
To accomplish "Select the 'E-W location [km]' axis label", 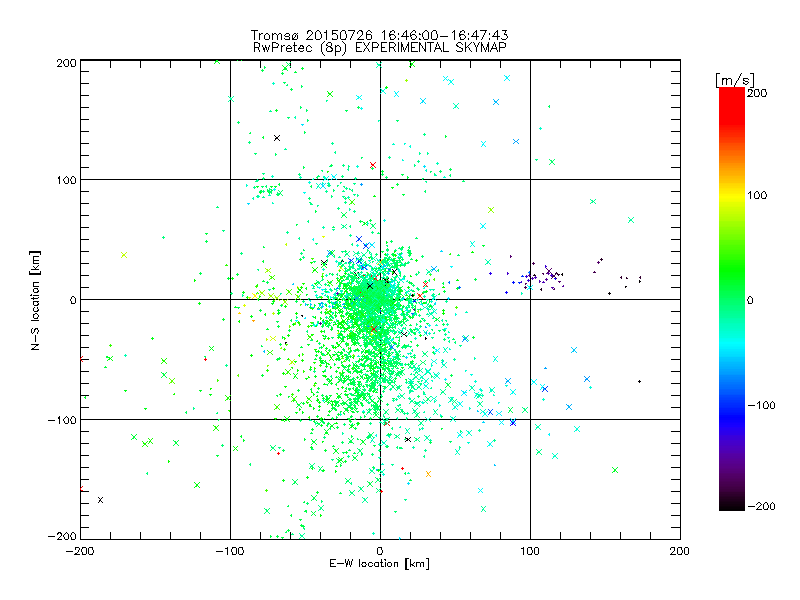I will click(x=379, y=564).
